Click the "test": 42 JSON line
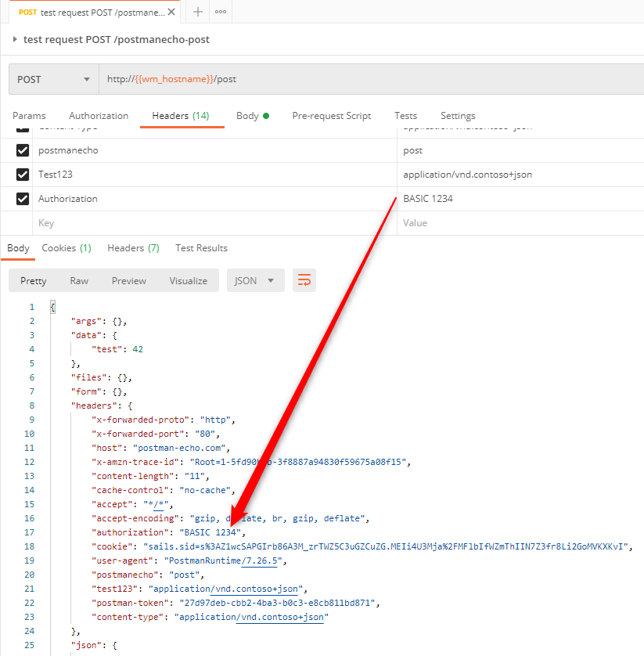Image resolution: width=644 pixels, height=656 pixels. pos(117,349)
